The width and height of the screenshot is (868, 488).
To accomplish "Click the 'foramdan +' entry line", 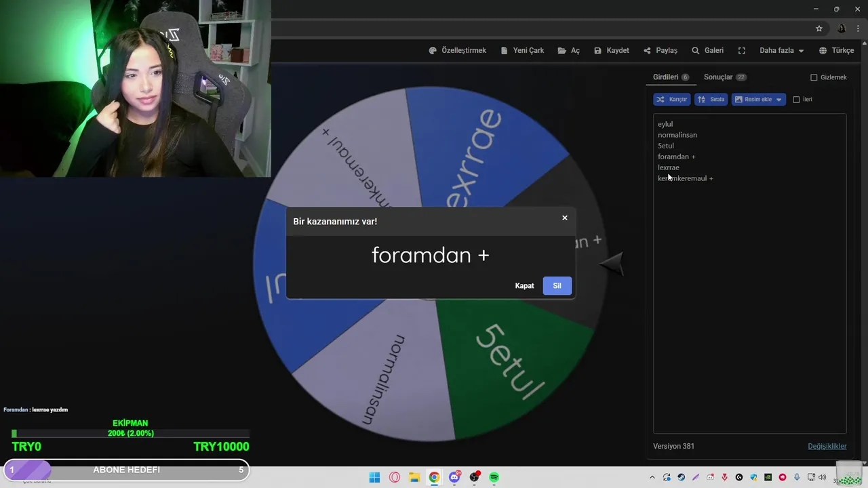I will coord(677,157).
